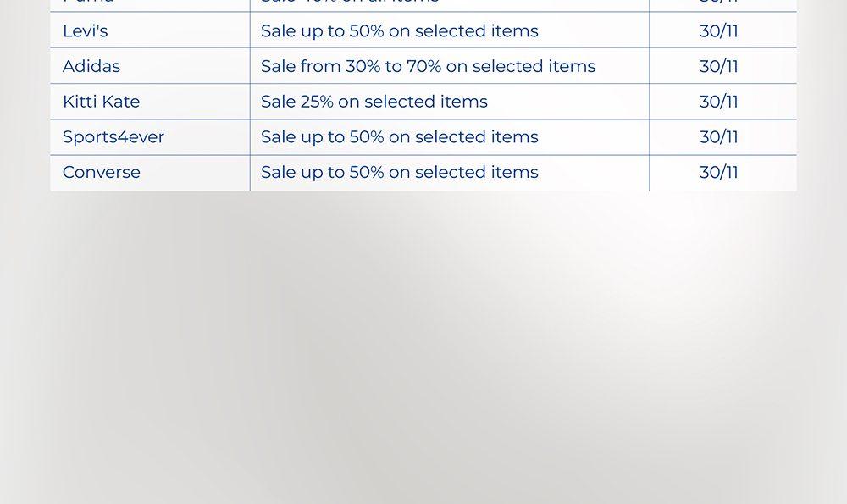Select the Converse sale description cell
Image resolution: width=847 pixels, height=504 pixels.
pos(399,173)
